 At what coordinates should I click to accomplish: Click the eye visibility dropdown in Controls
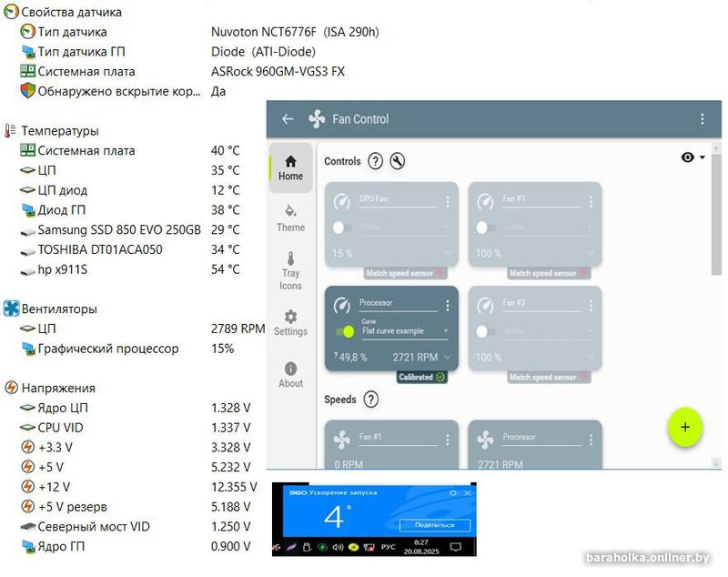[x=693, y=157]
